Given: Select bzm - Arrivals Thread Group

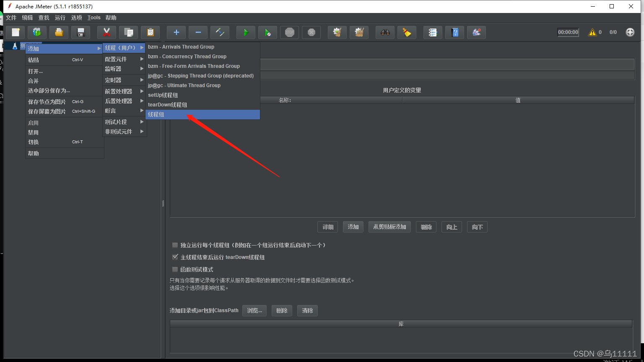Looking at the screenshot, I should 203,47.
